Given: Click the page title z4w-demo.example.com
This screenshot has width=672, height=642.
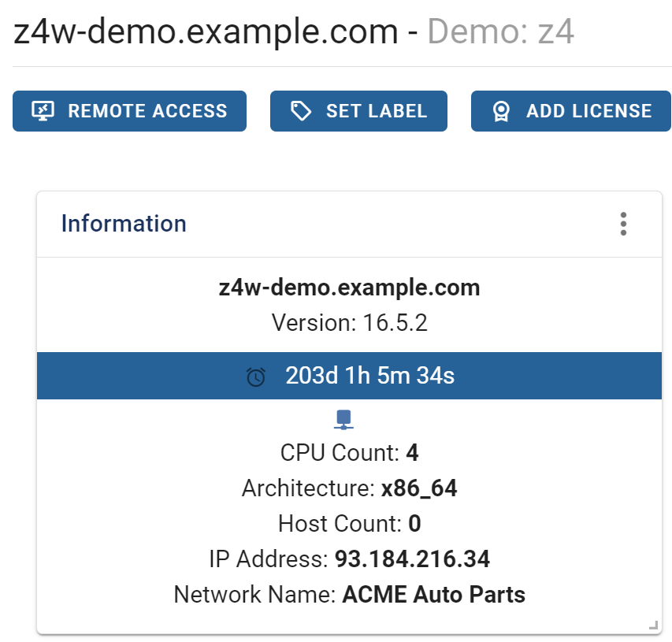Looking at the screenshot, I should (206, 32).
